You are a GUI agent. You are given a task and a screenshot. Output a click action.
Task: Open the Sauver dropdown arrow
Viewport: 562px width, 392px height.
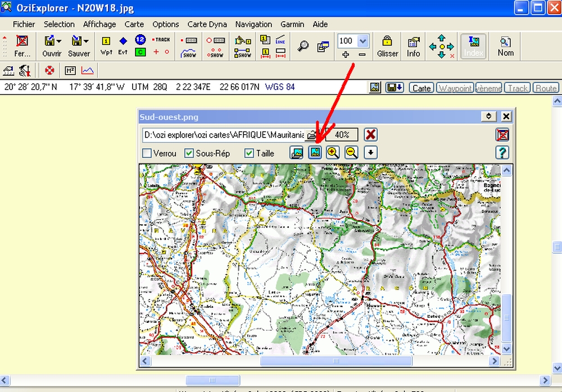86,42
